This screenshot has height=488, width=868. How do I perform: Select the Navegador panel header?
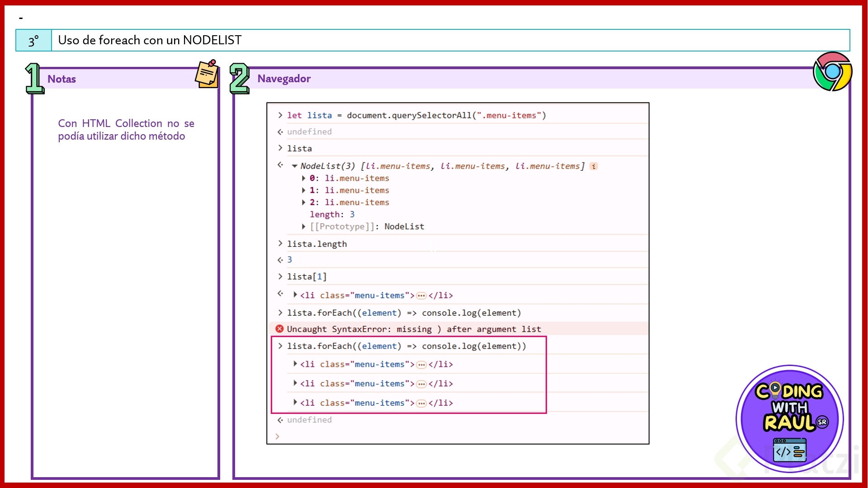coord(284,79)
